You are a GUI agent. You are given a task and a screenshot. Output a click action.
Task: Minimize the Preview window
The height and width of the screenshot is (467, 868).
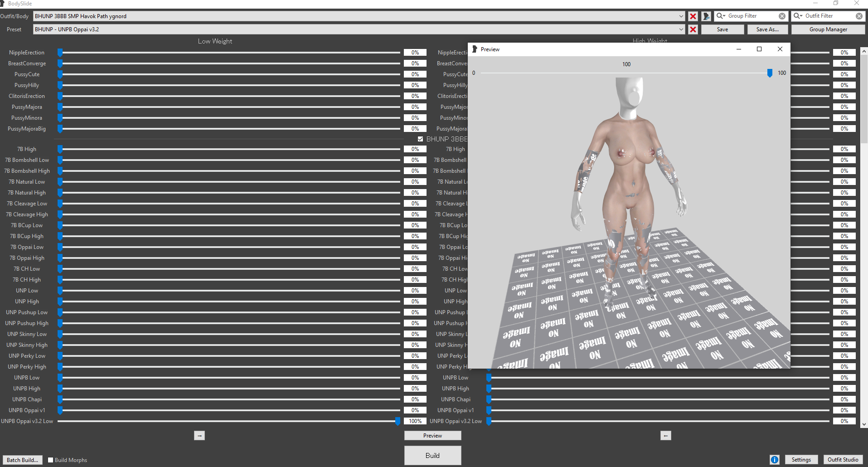tap(739, 49)
